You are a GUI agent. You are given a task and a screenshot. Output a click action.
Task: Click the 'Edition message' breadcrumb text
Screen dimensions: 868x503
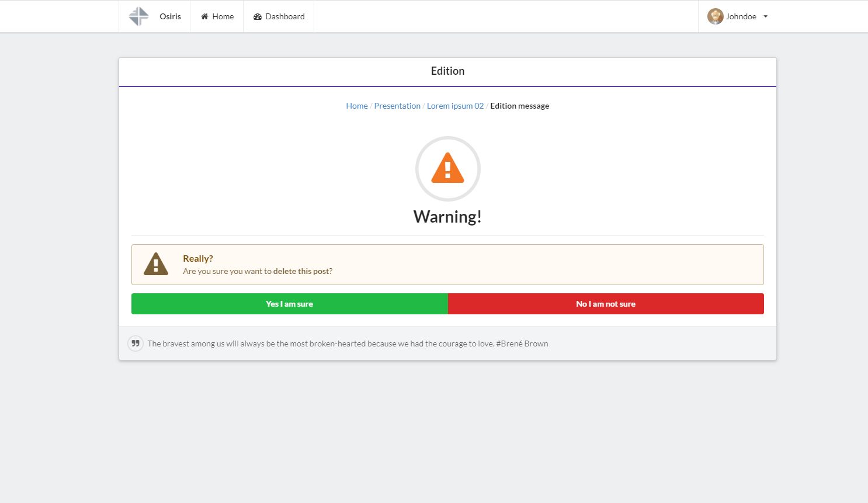(x=520, y=106)
